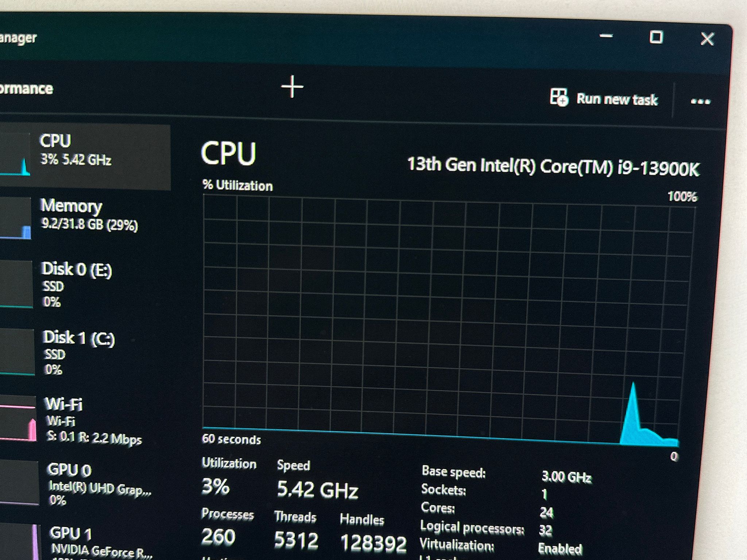747x560 pixels.
Task: Select the CPU item in the sidebar
Action: [x=85, y=156]
